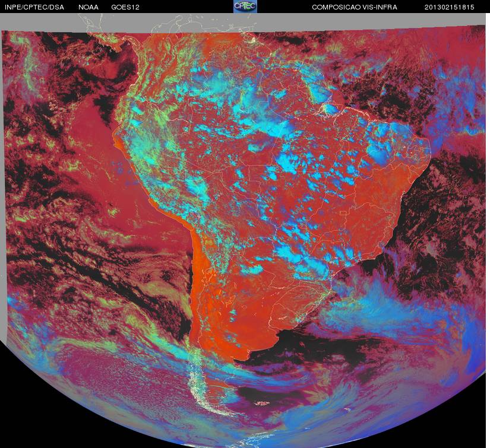Click the GOES12 satellite label

tap(125, 7)
